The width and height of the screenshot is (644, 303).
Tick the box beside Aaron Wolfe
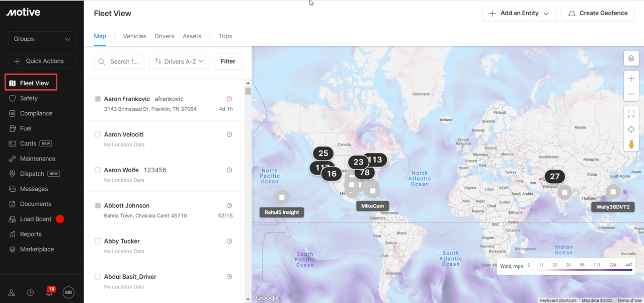pyautogui.click(x=98, y=170)
